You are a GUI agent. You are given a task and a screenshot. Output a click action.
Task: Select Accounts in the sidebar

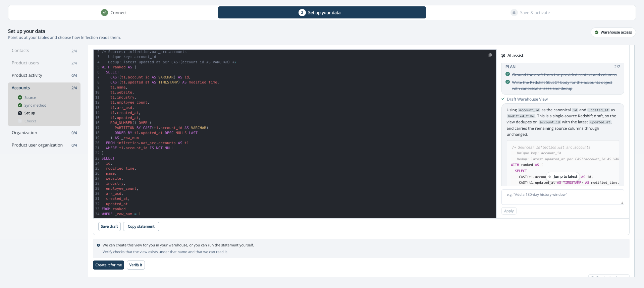pyautogui.click(x=44, y=88)
